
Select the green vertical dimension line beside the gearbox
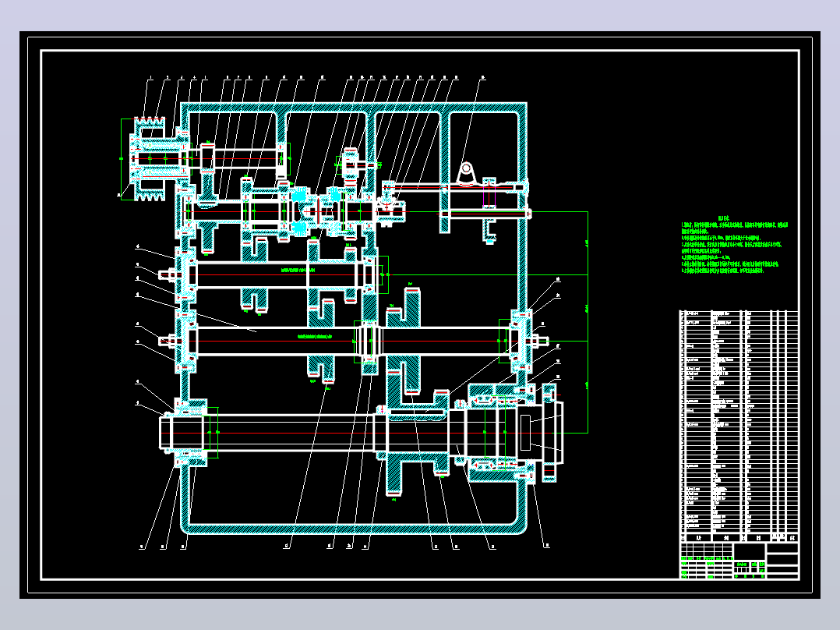pos(588,322)
